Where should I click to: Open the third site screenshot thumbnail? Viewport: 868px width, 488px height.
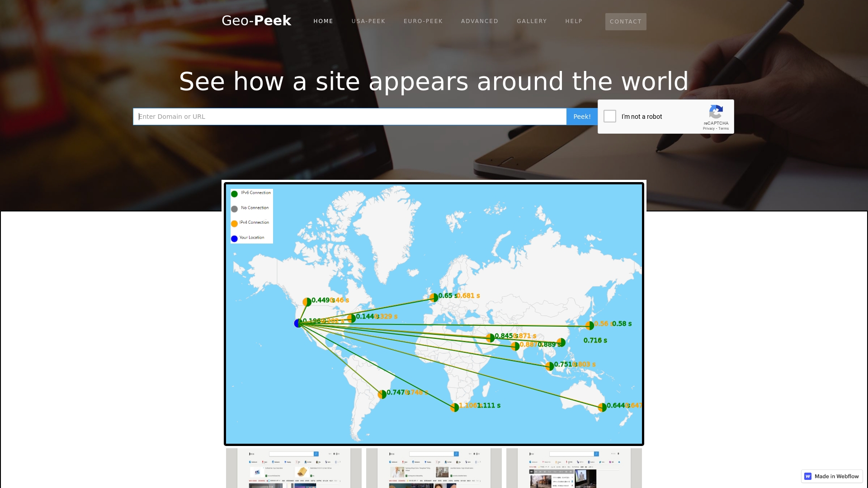tap(574, 468)
